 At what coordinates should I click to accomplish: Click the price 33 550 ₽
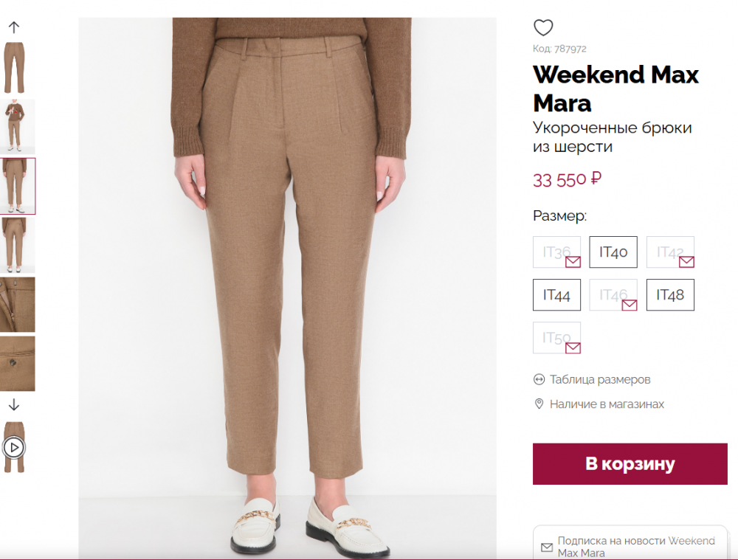coord(567,179)
